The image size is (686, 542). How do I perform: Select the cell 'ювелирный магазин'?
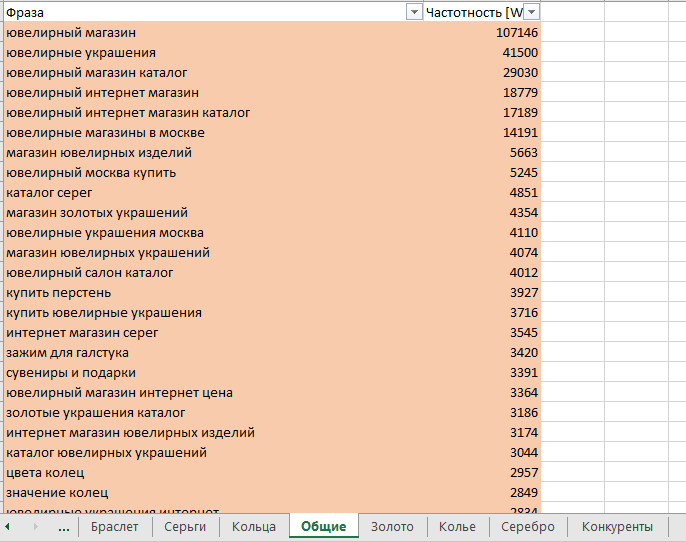click(70, 33)
